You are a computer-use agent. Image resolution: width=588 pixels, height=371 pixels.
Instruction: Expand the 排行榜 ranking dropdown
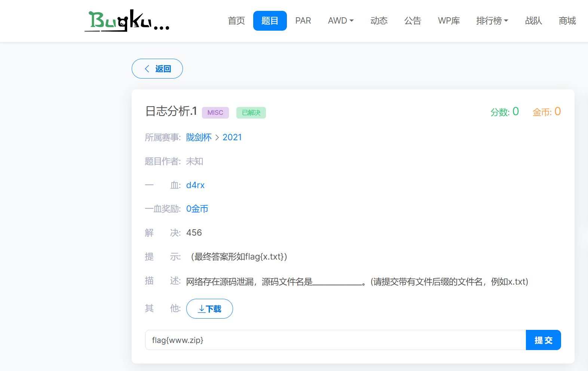pyautogui.click(x=492, y=21)
